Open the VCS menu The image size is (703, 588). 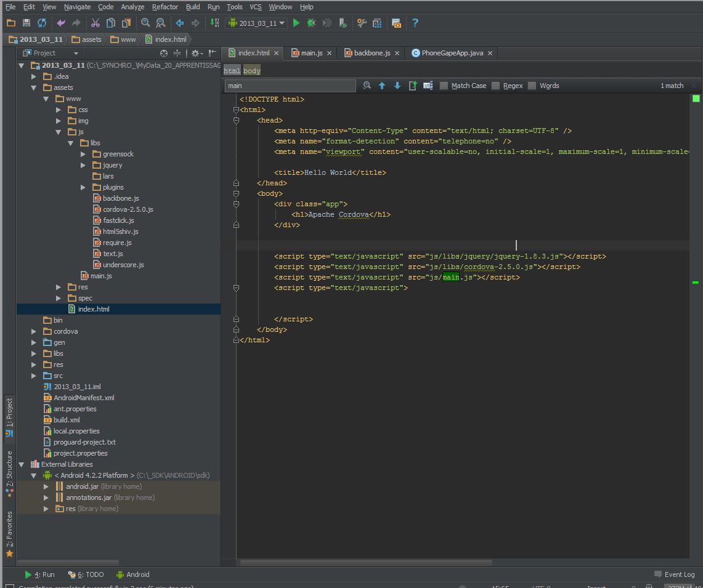pyautogui.click(x=256, y=7)
